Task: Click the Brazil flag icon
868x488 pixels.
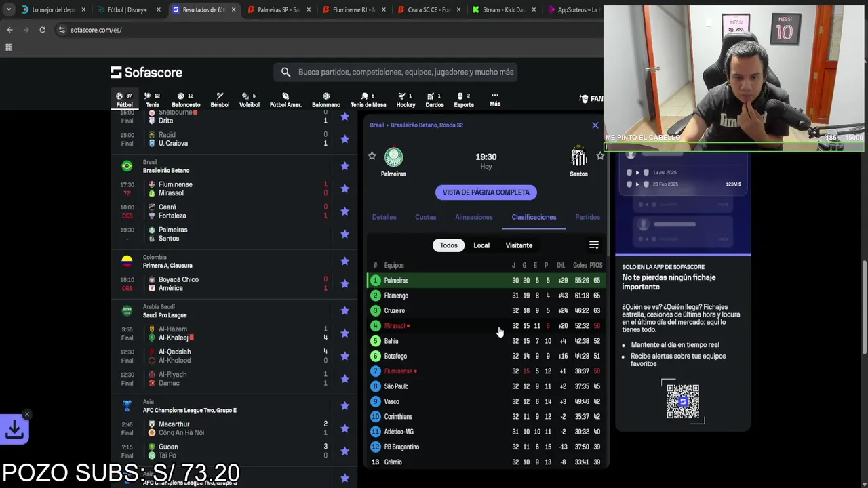Action: [x=127, y=166]
